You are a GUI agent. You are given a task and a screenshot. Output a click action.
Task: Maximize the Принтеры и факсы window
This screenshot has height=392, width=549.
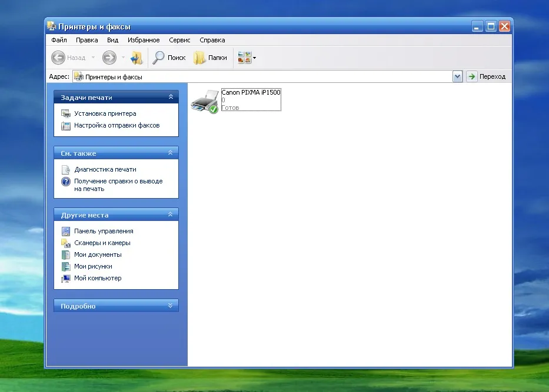pos(491,26)
